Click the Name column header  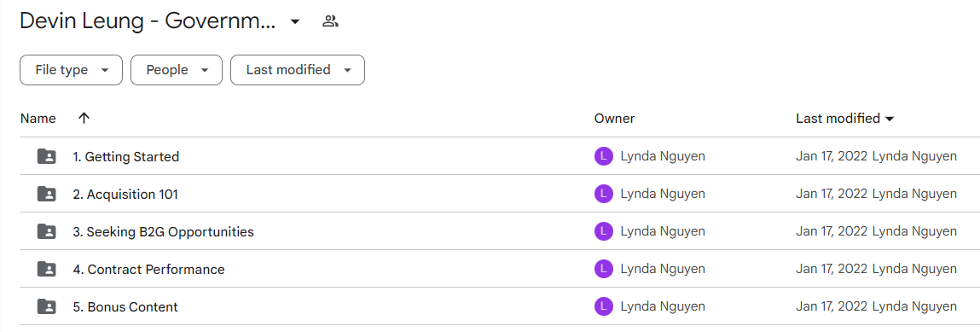(x=38, y=118)
